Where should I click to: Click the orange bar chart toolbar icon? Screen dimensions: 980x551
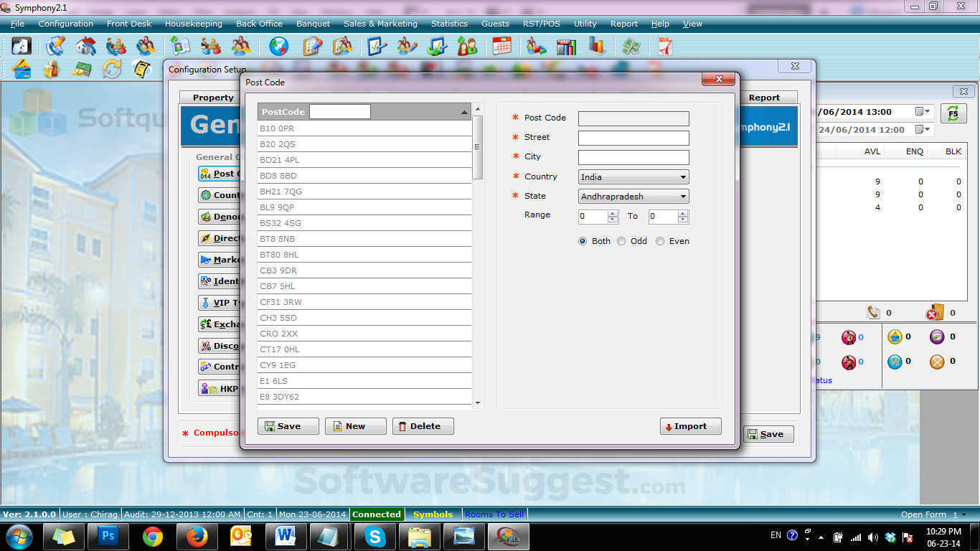597,47
